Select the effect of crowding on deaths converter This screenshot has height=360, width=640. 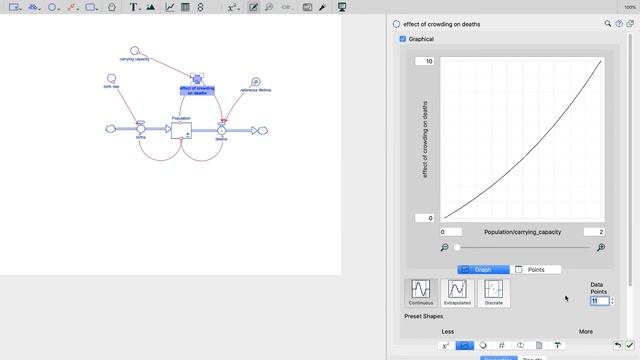pyautogui.click(x=197, y=79)
